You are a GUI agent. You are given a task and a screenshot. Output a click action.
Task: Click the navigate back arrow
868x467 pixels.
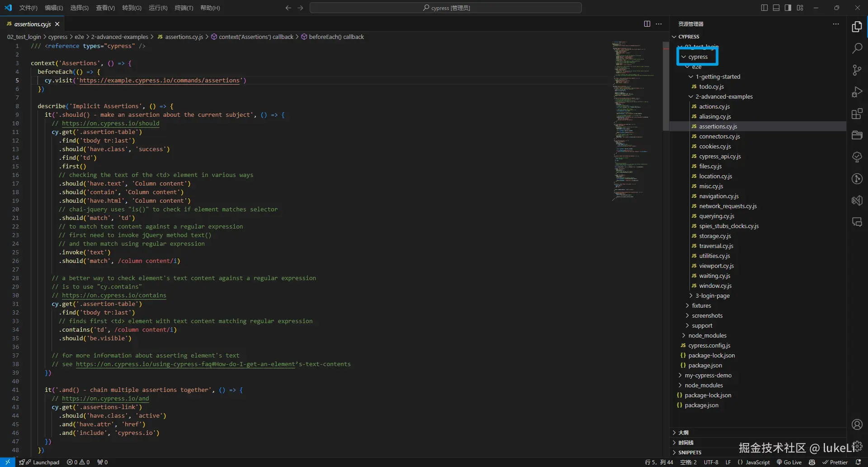pos(288,8)
